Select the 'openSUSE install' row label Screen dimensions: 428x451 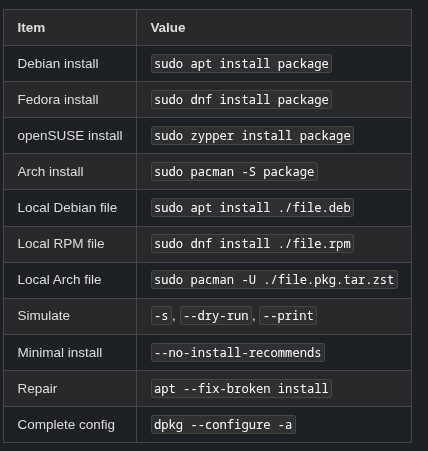pyautogui.click(x=70, y=136)
